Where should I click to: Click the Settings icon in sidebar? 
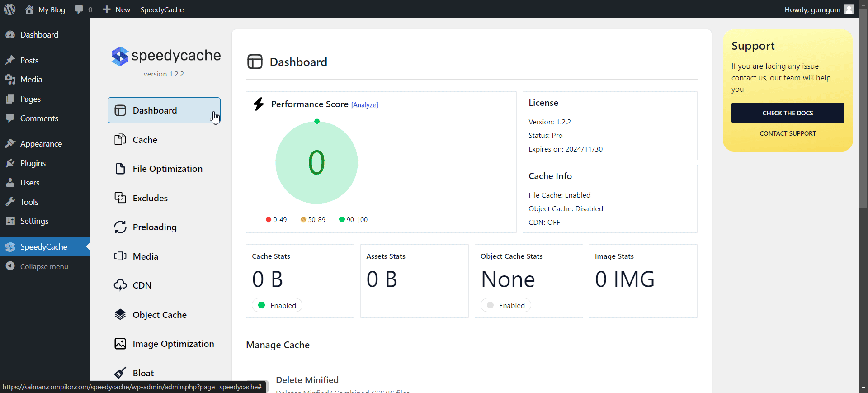coord(10,221)
